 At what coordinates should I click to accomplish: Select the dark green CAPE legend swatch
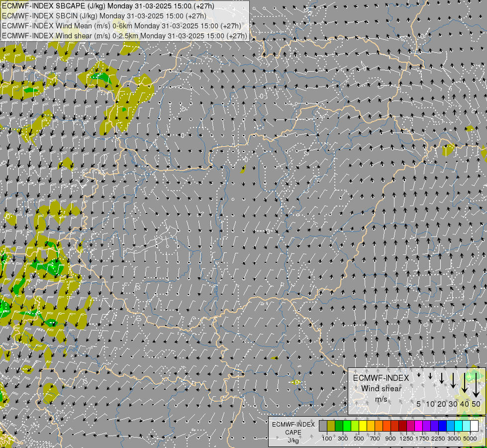point(339,426)
